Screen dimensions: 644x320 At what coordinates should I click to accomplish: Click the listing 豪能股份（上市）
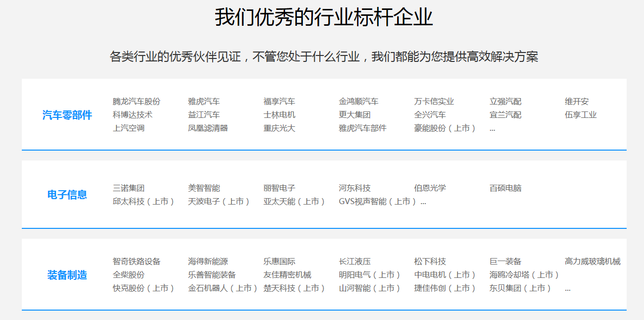coord(446,128)
